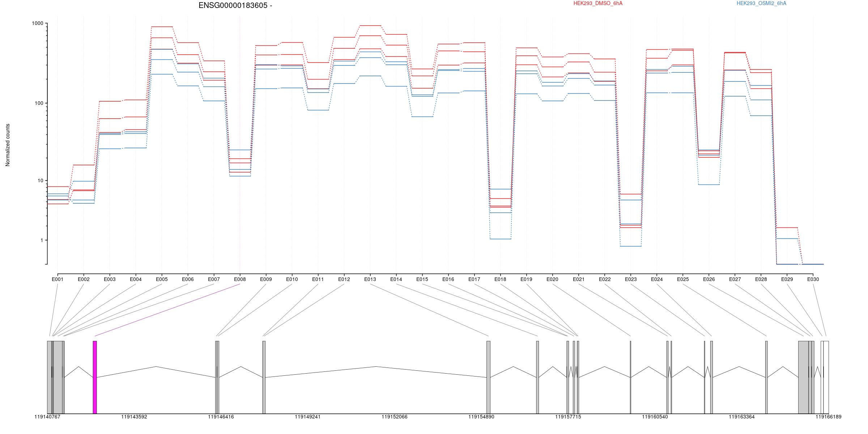Click the 100 y-axis tick label
The width and height of the screenshot is (868, 434).
pyautogui.click(x=39, y=103)
